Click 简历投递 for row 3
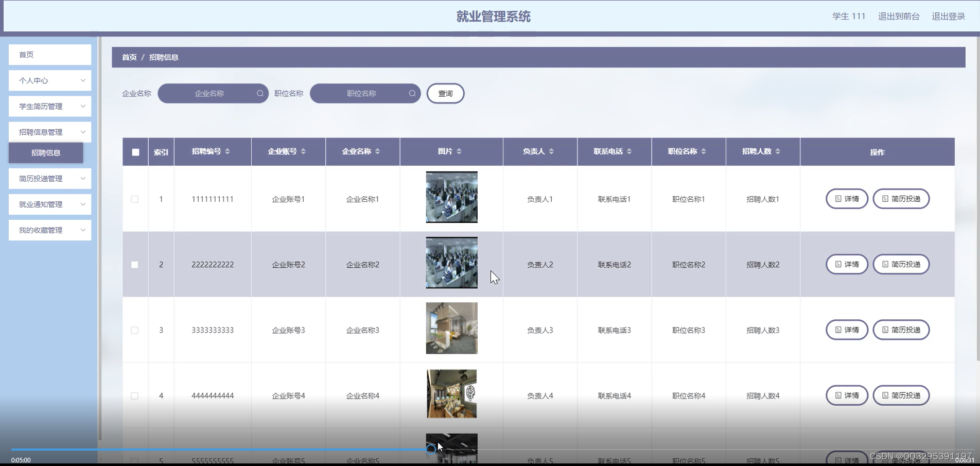The height and width of the screenshot is (466, 980). click(901, 330)
